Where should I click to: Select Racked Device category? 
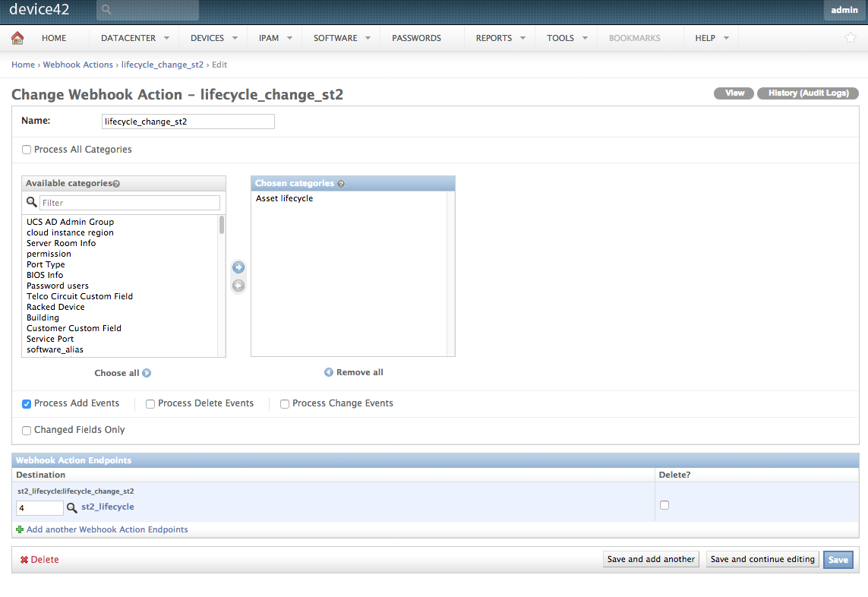(x=56, y=307)
